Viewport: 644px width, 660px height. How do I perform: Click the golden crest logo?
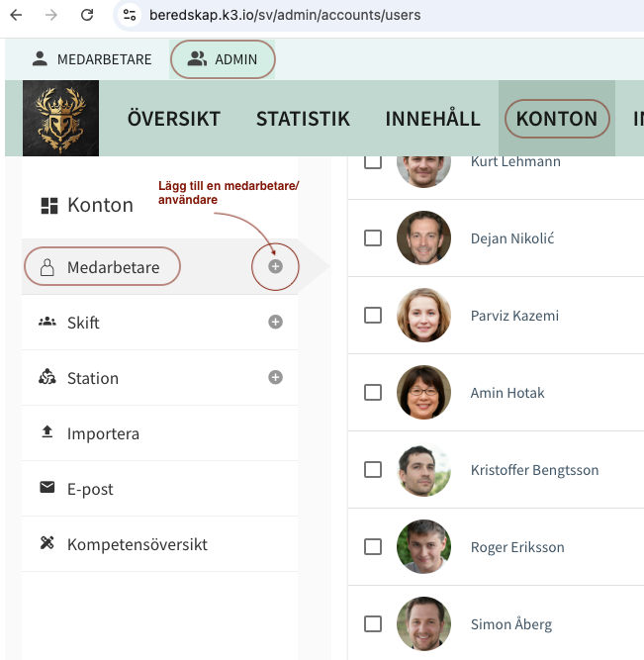(61, 119)
